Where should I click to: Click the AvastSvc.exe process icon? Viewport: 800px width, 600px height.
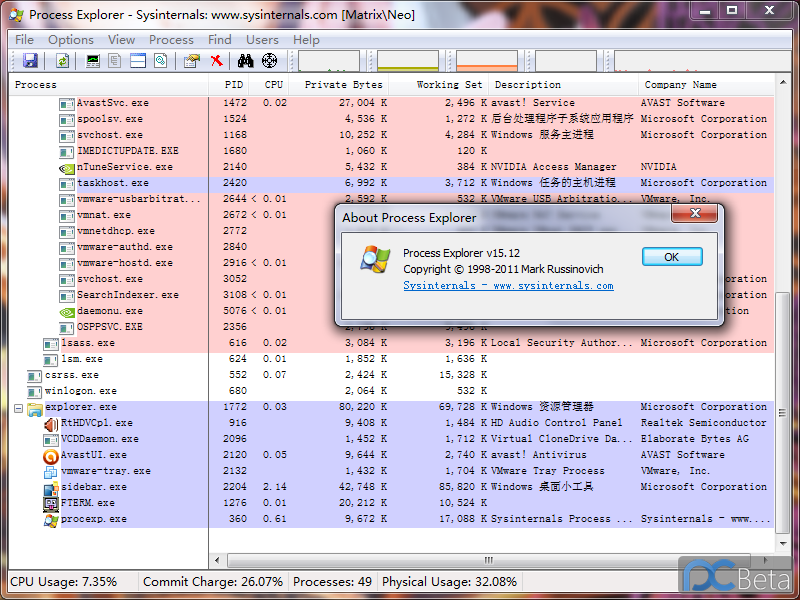(x=66, y=104)
